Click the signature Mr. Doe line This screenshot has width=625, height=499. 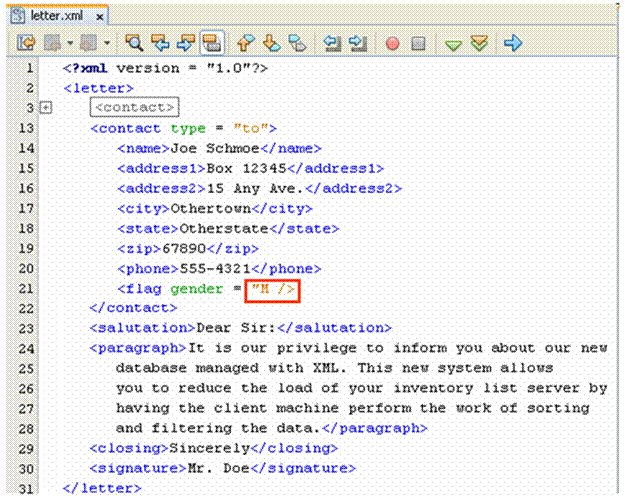(223, 468)
